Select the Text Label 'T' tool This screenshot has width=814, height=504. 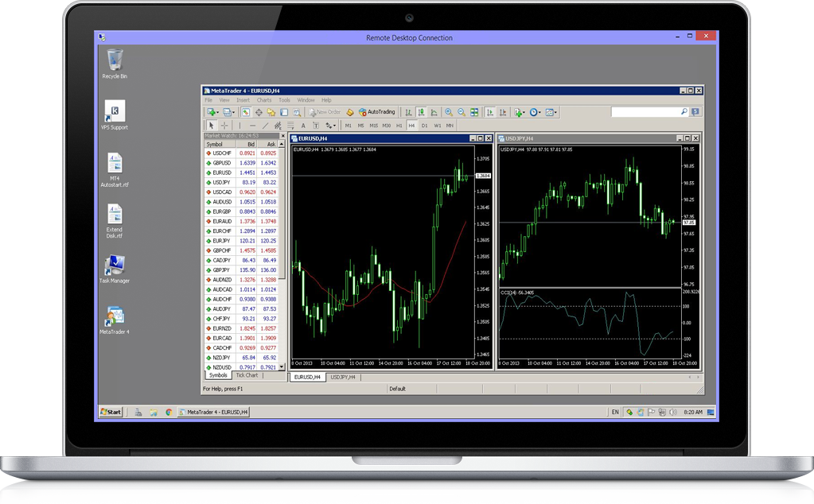[x=316, y=126]
